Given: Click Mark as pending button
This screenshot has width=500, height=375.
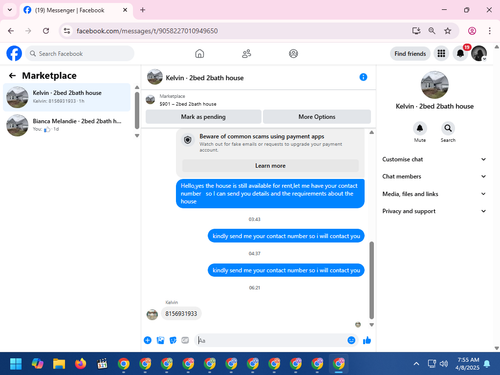Looking at the screenshot, I should coord(203,117).
